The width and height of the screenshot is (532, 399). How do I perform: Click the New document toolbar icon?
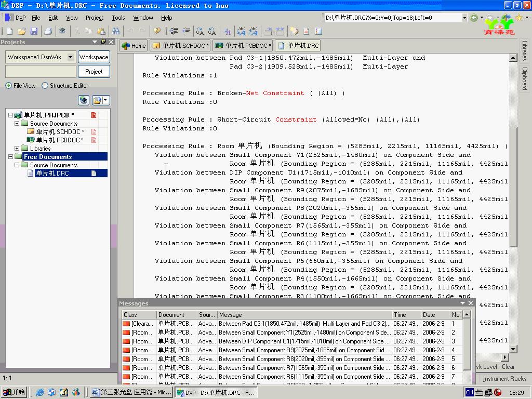click(9, 31)
